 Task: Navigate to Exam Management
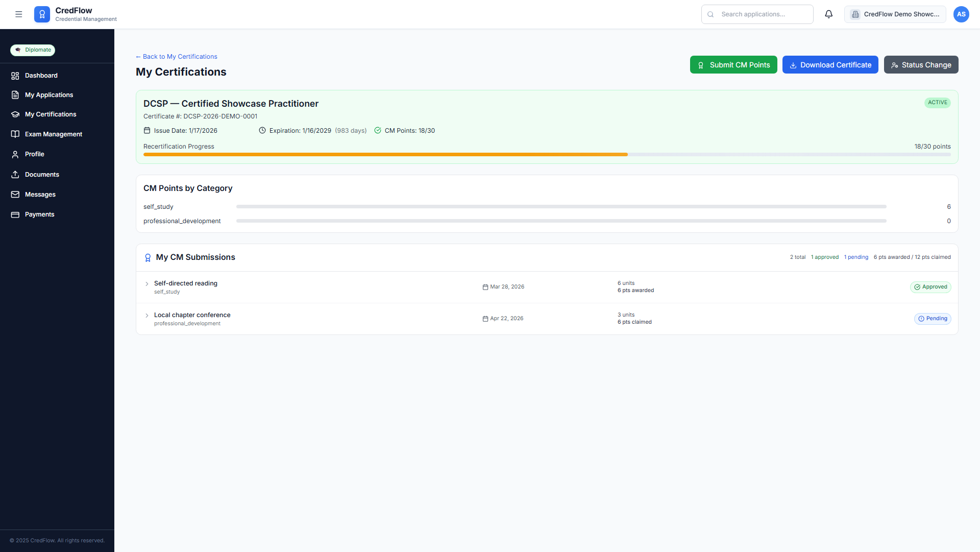click(54, 134)
